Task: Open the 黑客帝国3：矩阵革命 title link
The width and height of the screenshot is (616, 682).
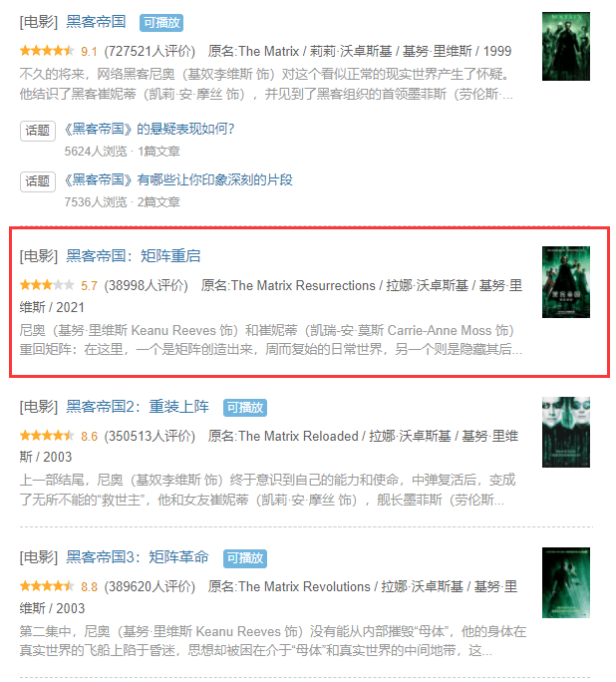Action: [x=138, y=557]
